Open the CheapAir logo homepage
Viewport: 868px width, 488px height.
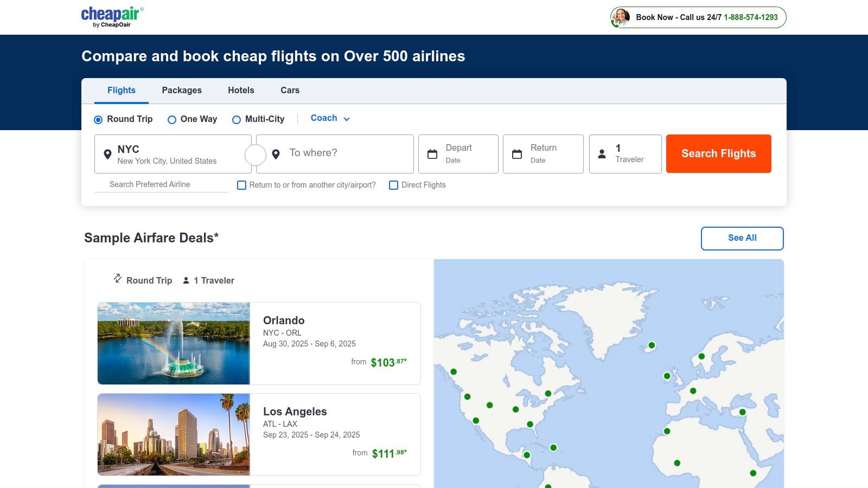(x=112, y=17)
